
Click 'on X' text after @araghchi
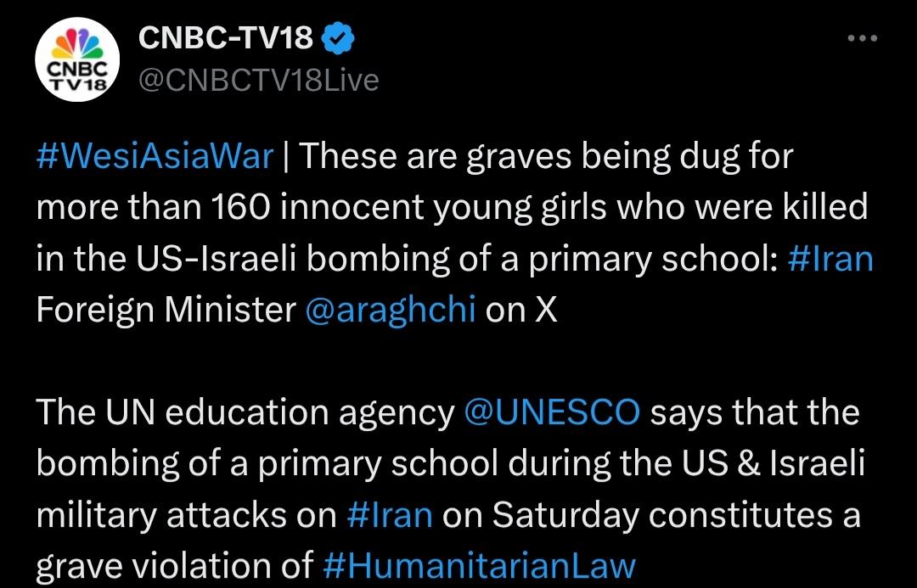(521, 310)
